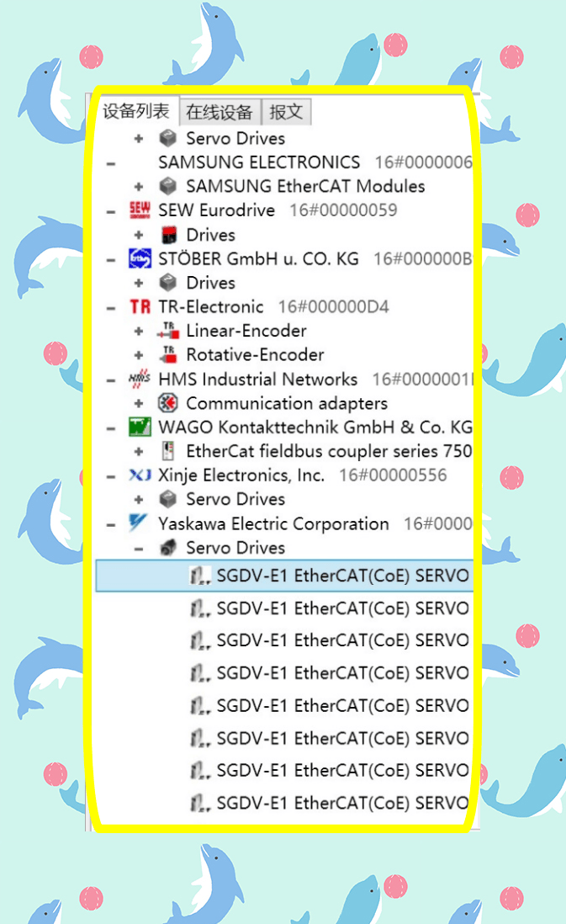Click the Xinje XJ logo icon
Image resolution: width=566 pixels, height=924 pixels.
click(140, 475)
